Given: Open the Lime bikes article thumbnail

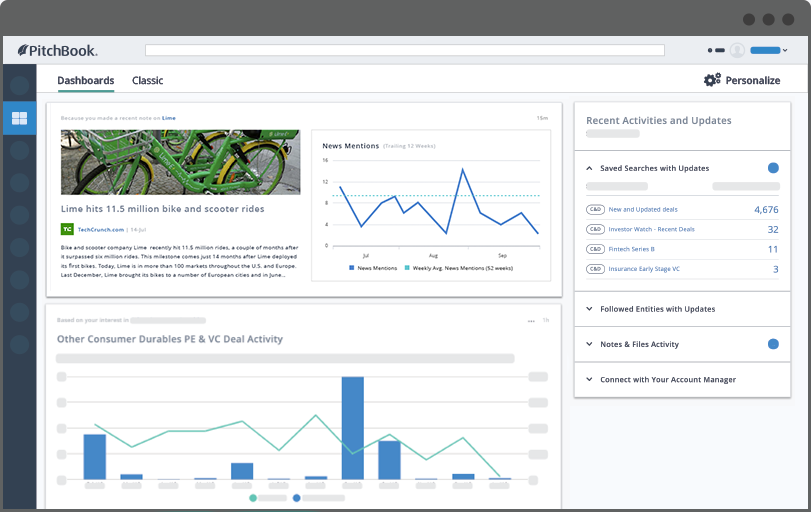Looking at the screenshot, I should point(181,162).
